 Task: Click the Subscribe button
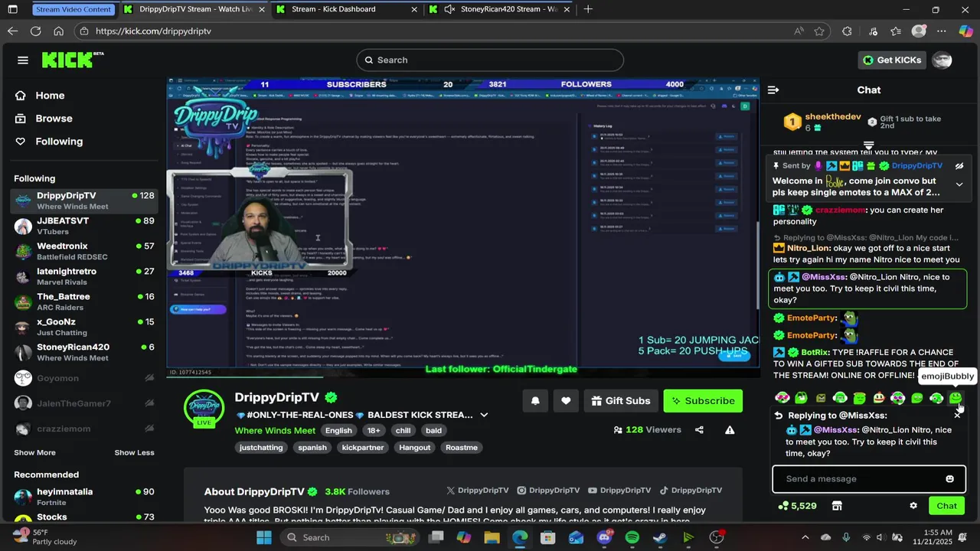pos(703,401)
